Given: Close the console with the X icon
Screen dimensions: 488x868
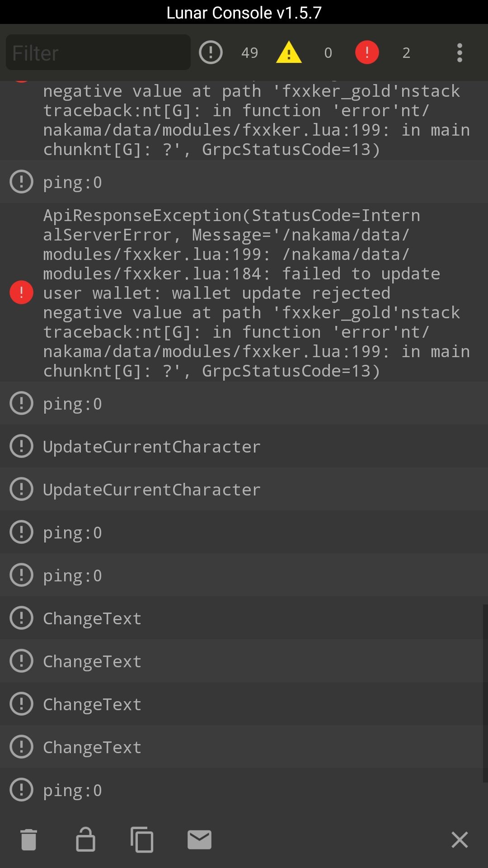Looking at the screenshot, I should tap(460, 840).
